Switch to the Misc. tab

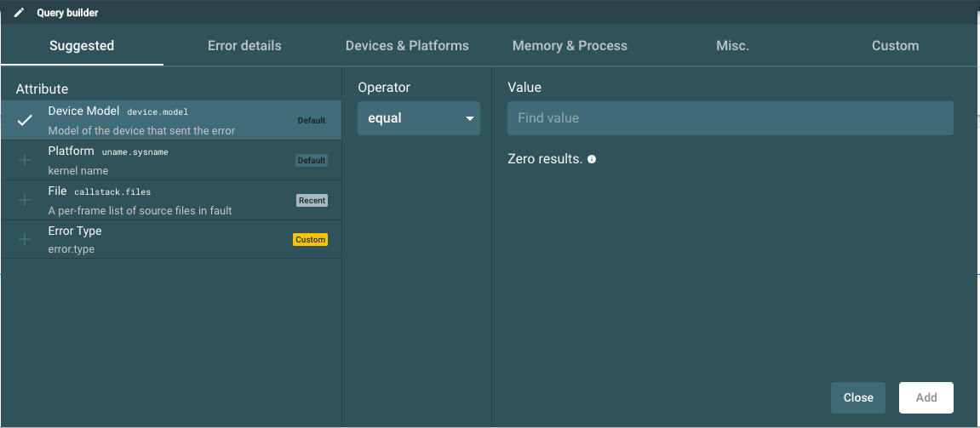pos(732,46)
